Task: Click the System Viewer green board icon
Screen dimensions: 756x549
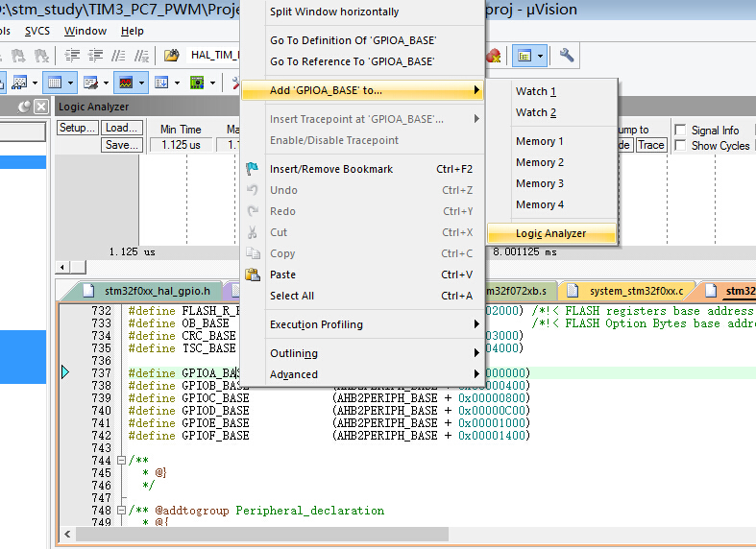Action: 197,83
